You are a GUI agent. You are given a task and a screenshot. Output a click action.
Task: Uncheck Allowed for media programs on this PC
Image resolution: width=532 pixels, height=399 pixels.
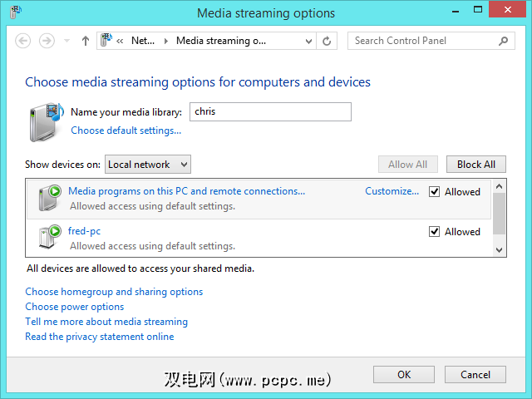(434, 192)
